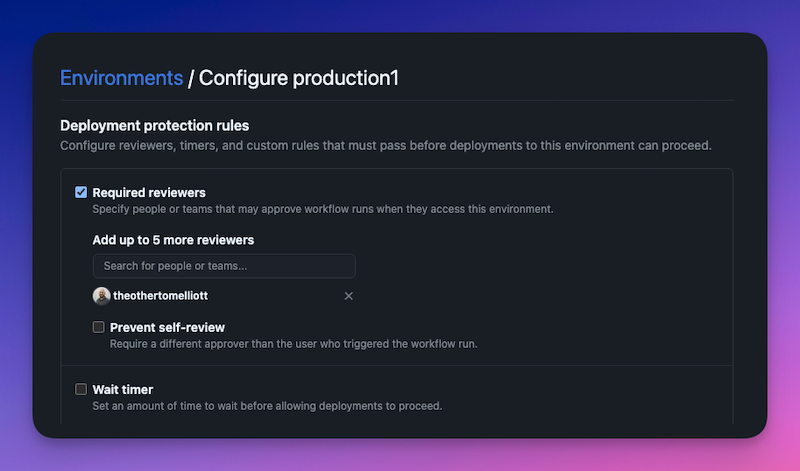Click the Required reviewers label text

149,193
